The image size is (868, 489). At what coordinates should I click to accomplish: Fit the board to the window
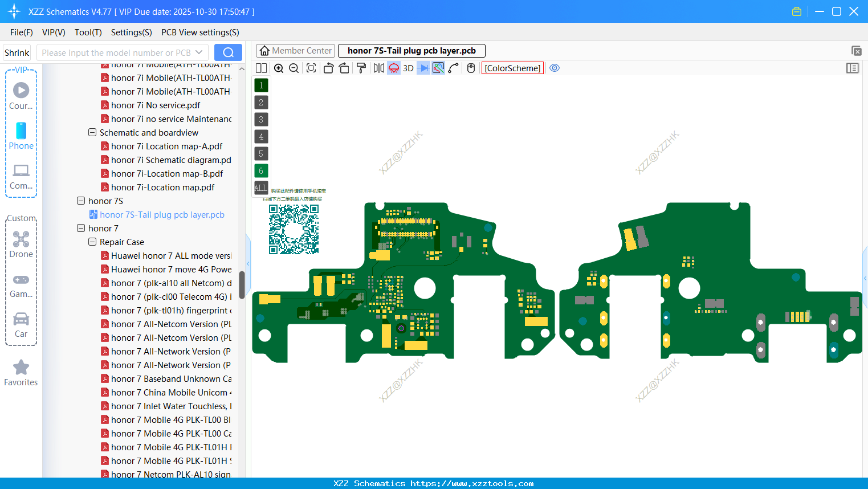[x=311, y=68]
